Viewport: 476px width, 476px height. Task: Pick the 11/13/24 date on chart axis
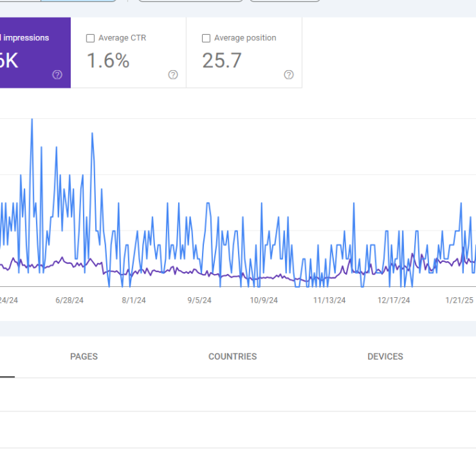tap(329, 300)
